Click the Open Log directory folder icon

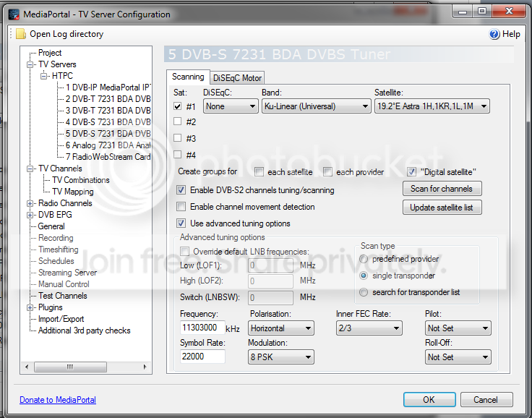coord(21,34)
